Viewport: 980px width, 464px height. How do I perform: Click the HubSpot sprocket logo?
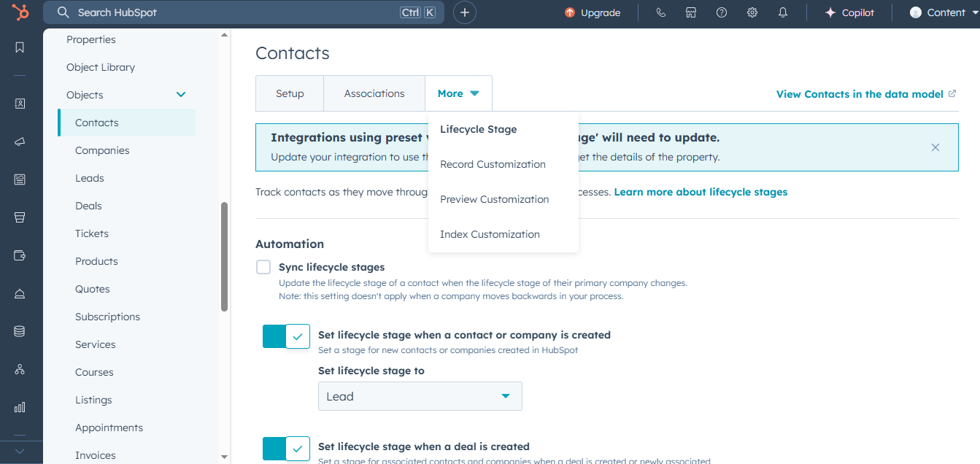[20, 12]
